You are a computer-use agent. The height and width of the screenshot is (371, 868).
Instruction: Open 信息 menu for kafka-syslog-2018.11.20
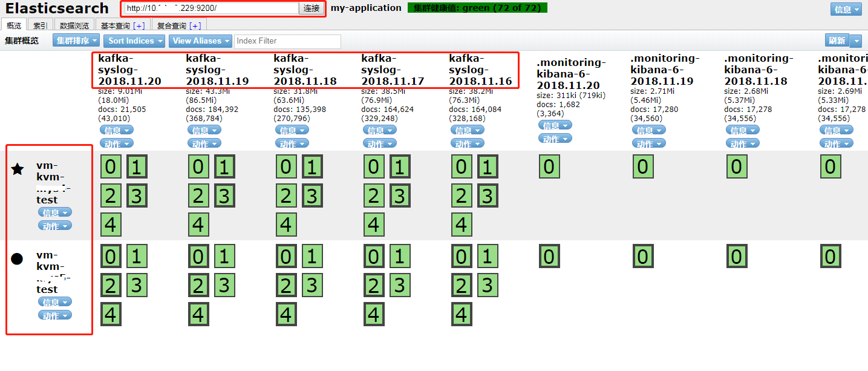click(117, 130)
